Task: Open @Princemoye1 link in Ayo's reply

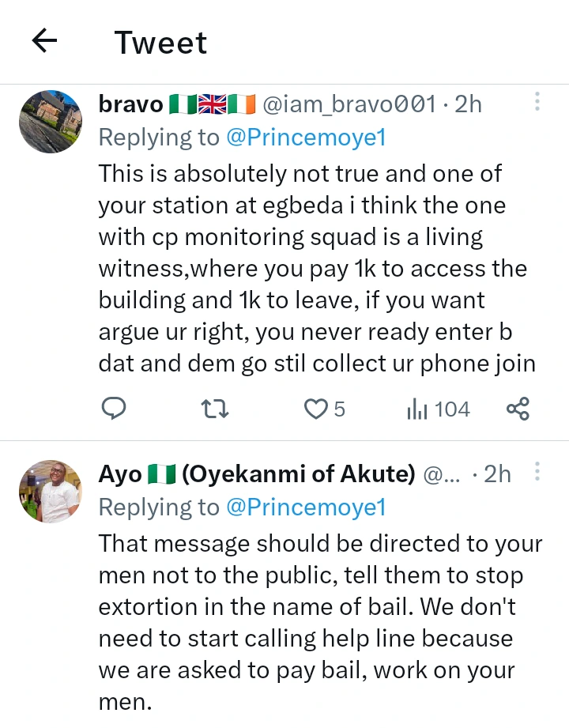Action: (x=307, y=507)
